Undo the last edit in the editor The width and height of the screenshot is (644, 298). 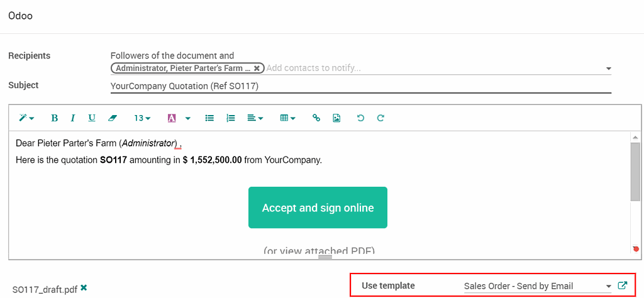pos(360,118)
